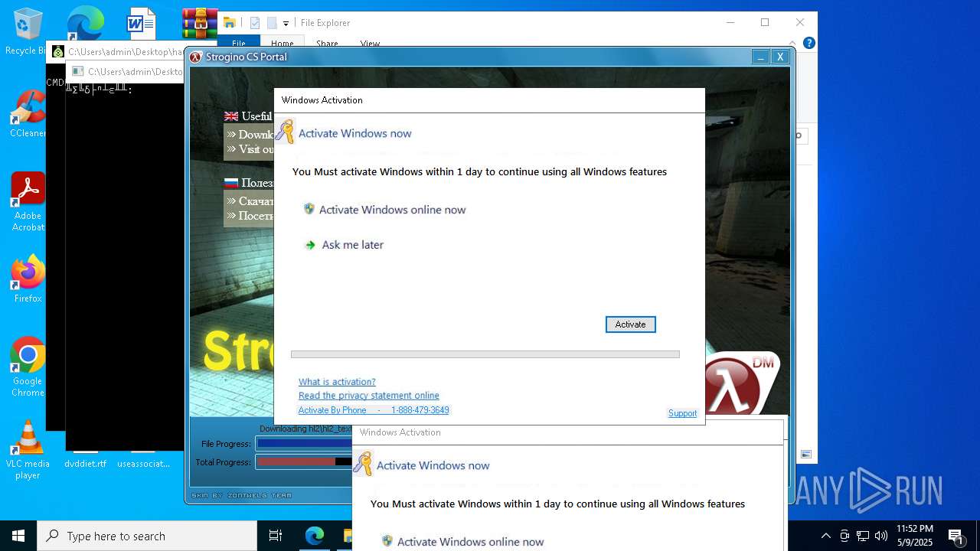The image size is (980, 551).
Task: Click the Посетить link in Russian section
Action: pyautogui.click(x=250, y=216)
